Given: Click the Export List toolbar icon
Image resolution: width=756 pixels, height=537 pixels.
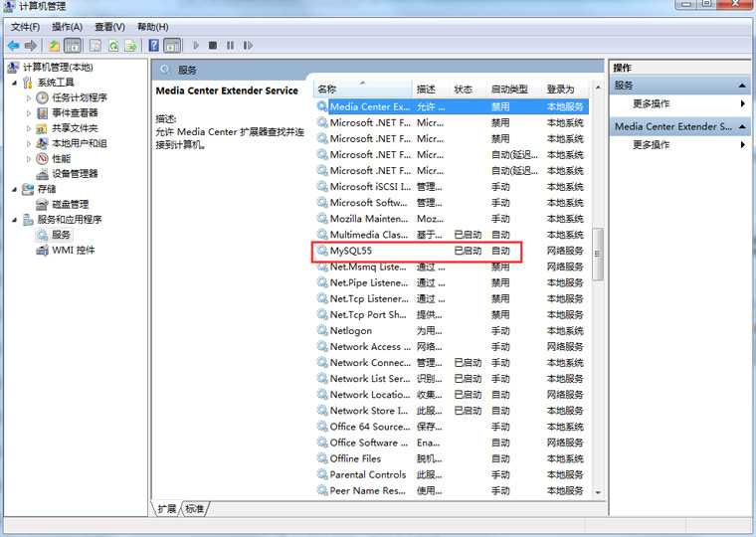Looking at the screenshot, I should coord(130,46).
